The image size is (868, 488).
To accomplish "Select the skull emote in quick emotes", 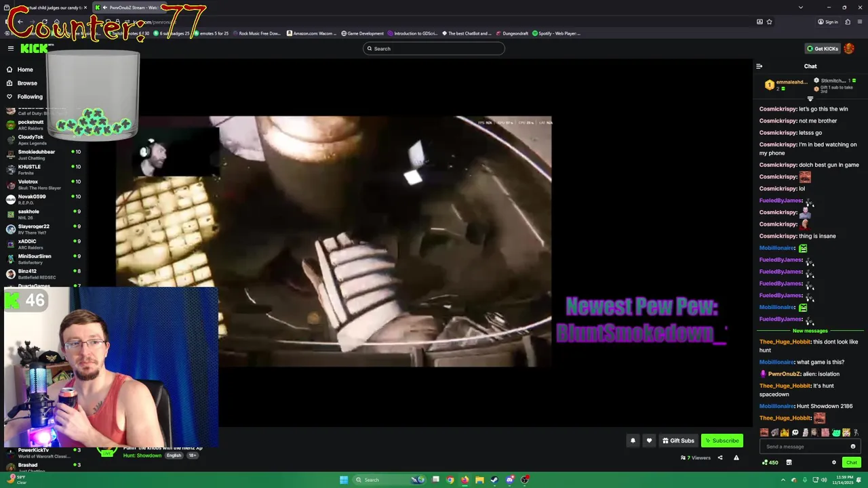I will [x=795, y=432].
